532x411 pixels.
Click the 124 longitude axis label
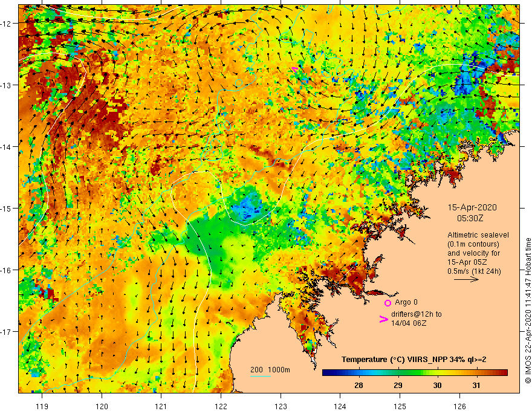340,406
